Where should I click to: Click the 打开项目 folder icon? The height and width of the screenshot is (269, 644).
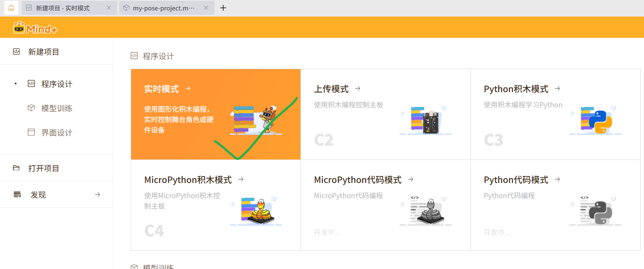17,168
